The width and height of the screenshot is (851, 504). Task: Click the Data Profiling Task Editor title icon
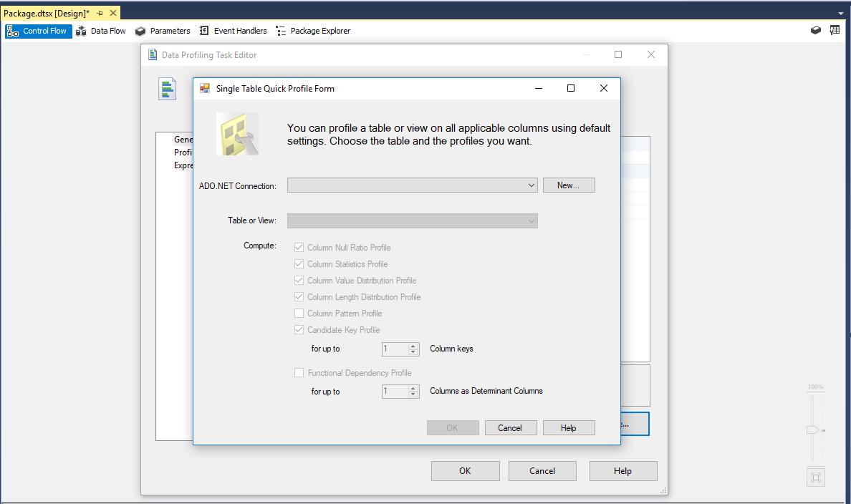(x=153, y=55)
